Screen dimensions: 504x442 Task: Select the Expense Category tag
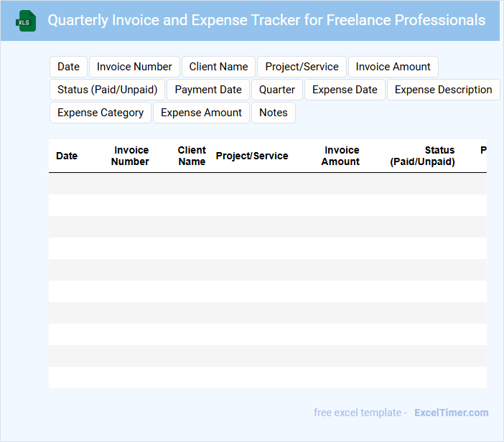[101, 113]
